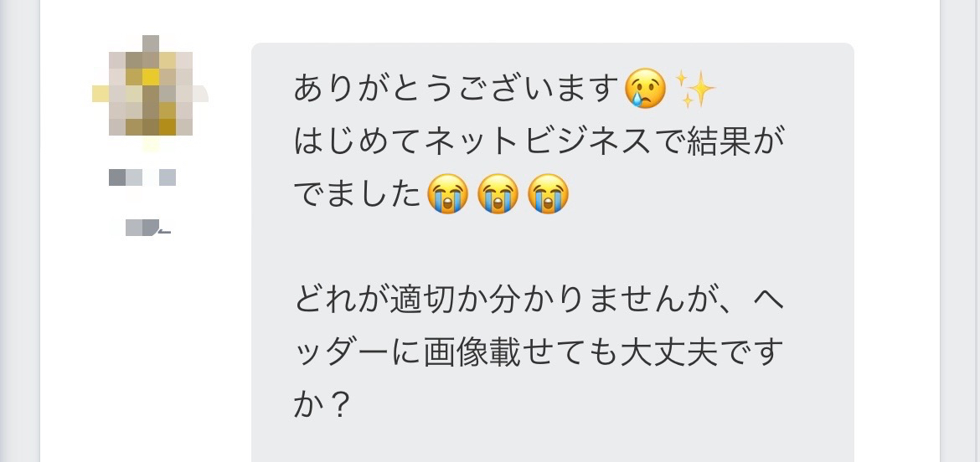980x462 pixels.
Task: Click the blurred sender name below avatar
Action: [142, 177]
